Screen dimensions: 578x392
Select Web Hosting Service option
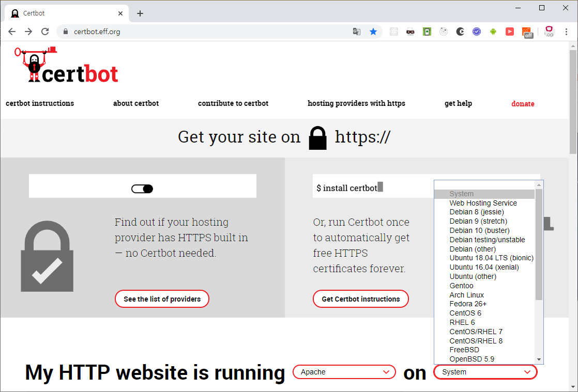point(484,203)
